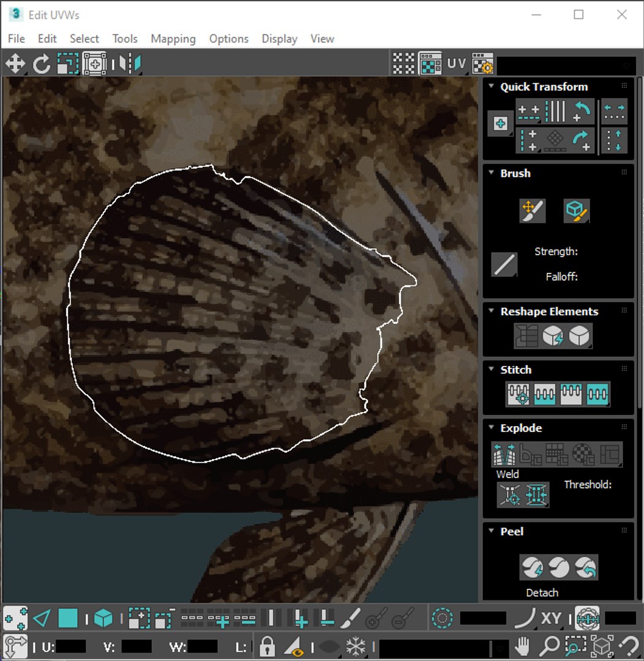Viewport: 644px width, 661px height.
Task: Collapse the Peel rollout
Action: (x=491, y=531)
